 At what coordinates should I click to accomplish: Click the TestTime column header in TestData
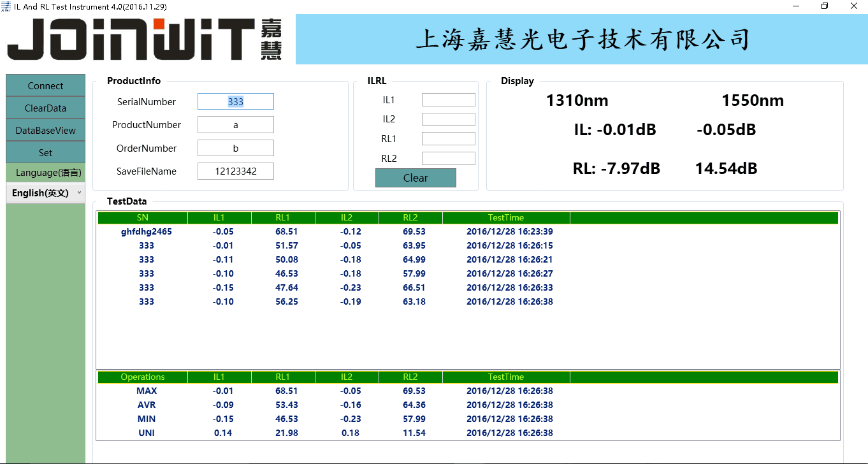click(x=506, y=217)
